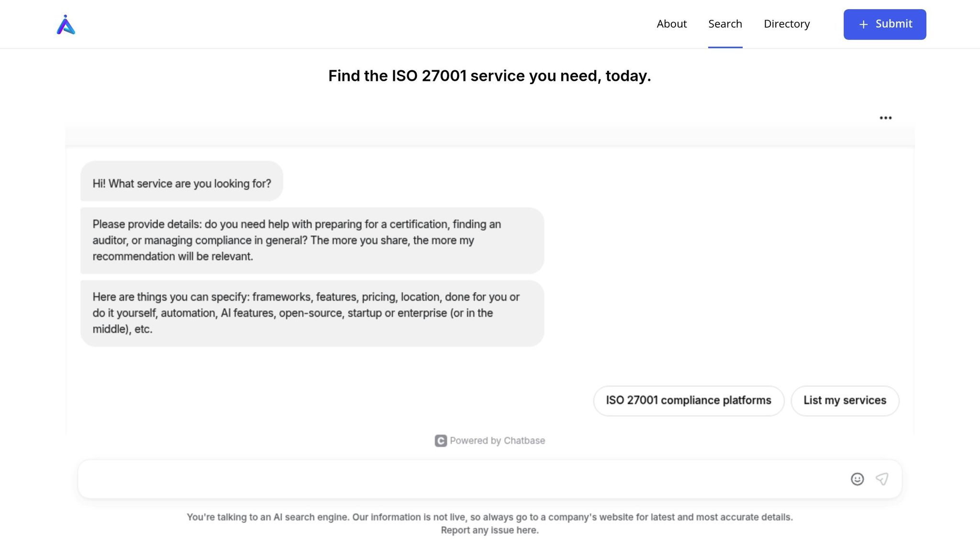
Task: Click the plus icon on Submit
Action: 863,24
